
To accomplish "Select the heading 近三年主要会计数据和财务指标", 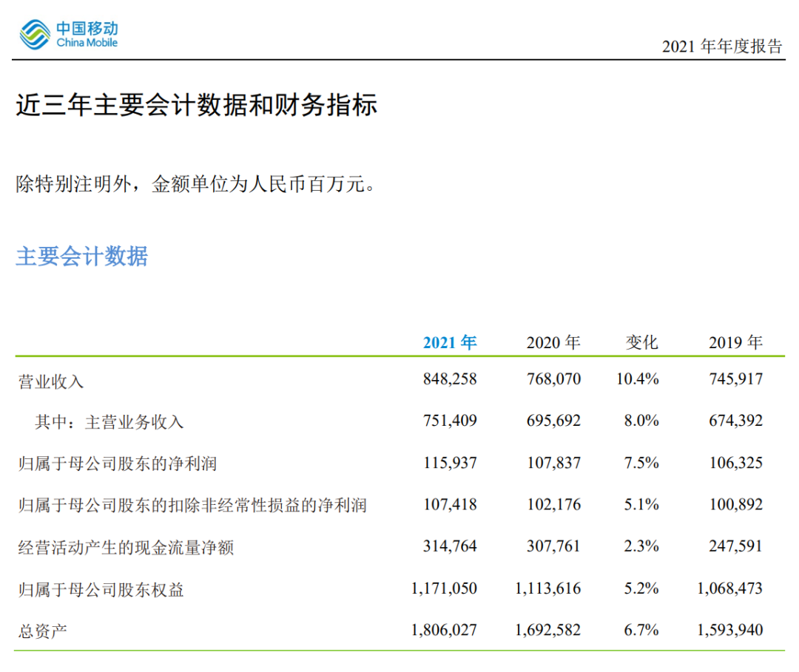I will (196, 105).
